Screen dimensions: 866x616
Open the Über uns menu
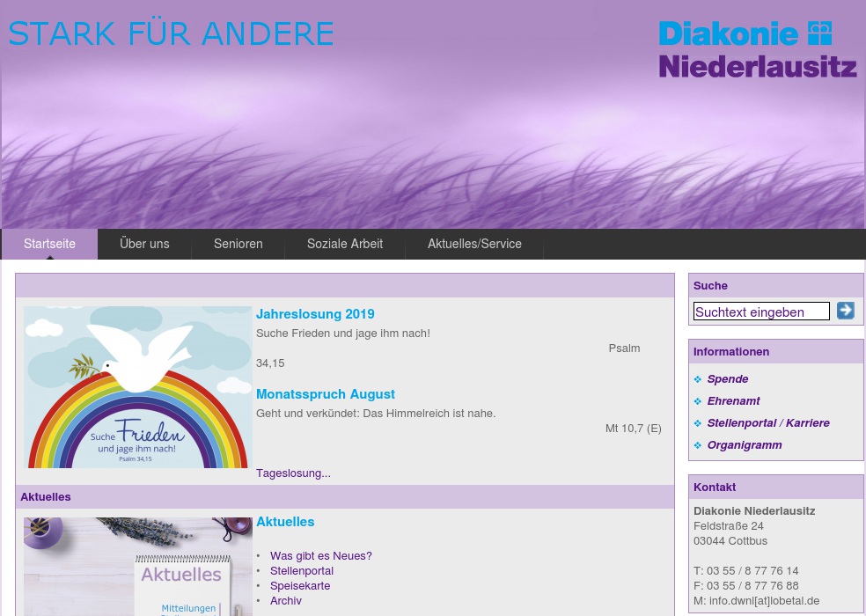144,244
